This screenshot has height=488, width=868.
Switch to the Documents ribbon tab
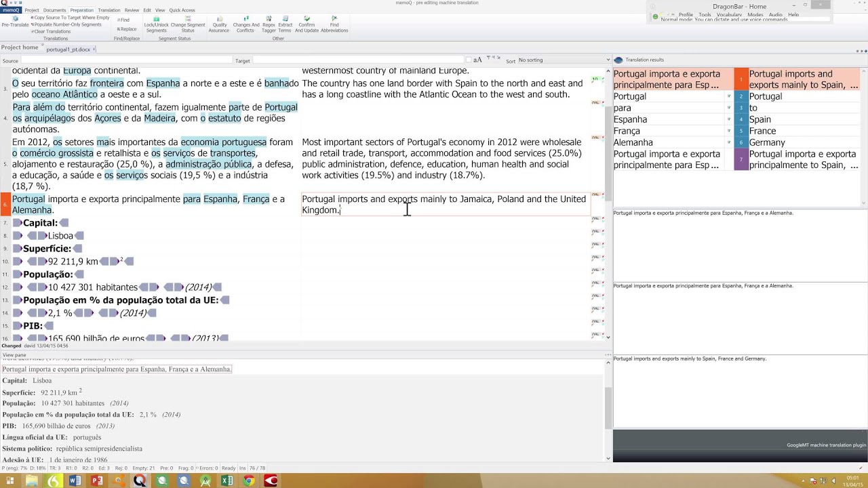pos(55,10)
